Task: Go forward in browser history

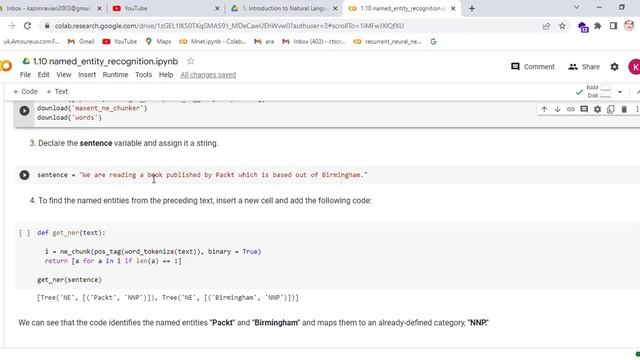Action: point(11,26)
